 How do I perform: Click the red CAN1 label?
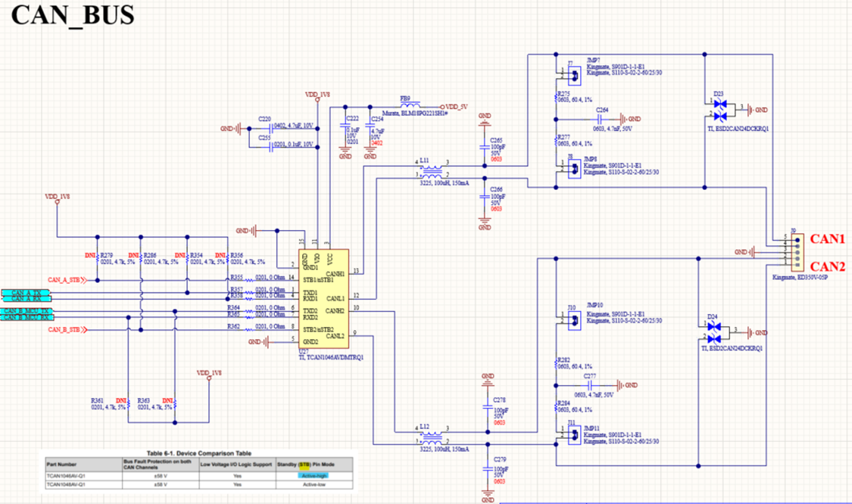coord(828,239)
